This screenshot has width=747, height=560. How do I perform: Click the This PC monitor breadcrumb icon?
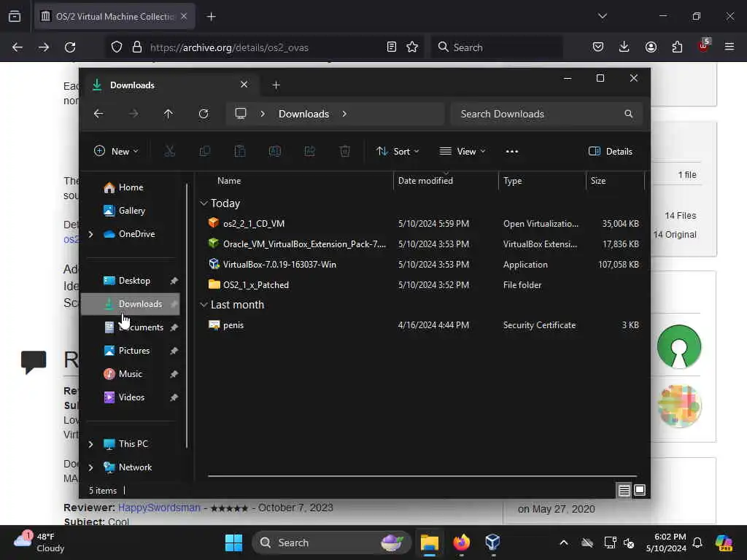[241, 114]
